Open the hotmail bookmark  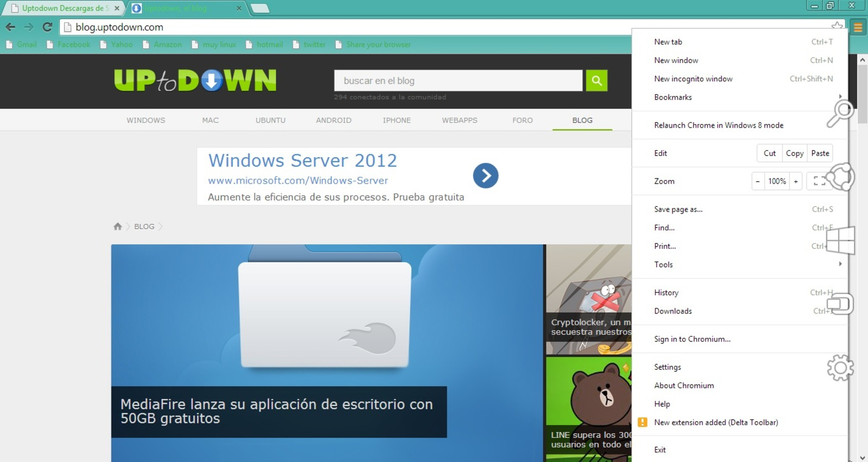pyautogui.click(x=264, y=44)
